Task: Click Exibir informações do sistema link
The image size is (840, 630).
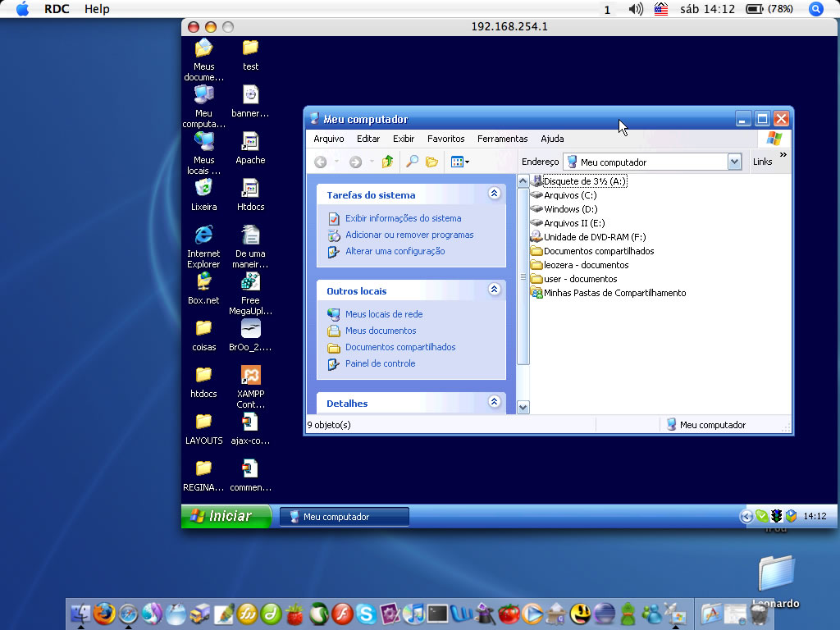Action: pos(403,218)
